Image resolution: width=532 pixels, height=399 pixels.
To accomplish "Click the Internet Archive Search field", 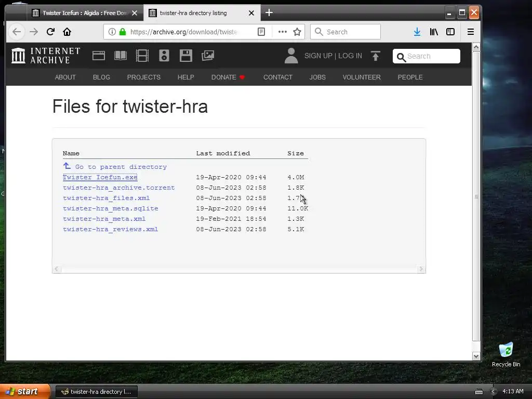I will [427, 56].
